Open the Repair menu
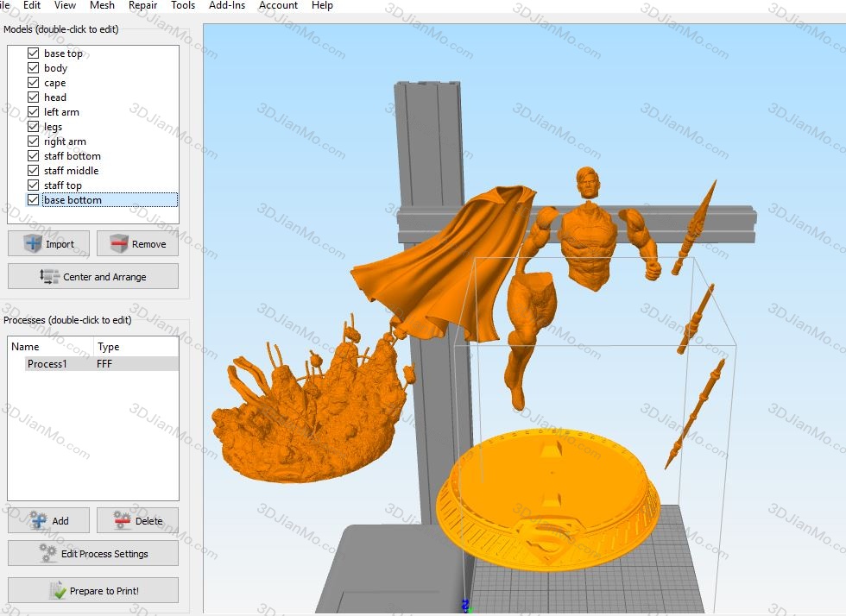 click(x=142, y=5)
